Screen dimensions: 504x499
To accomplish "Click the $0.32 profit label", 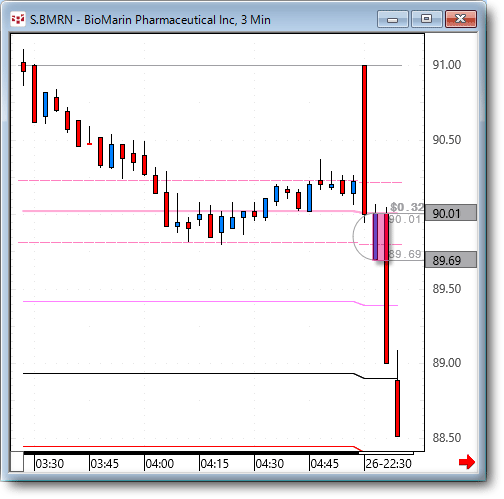I will pyautogui.click(x=407, y=207).
